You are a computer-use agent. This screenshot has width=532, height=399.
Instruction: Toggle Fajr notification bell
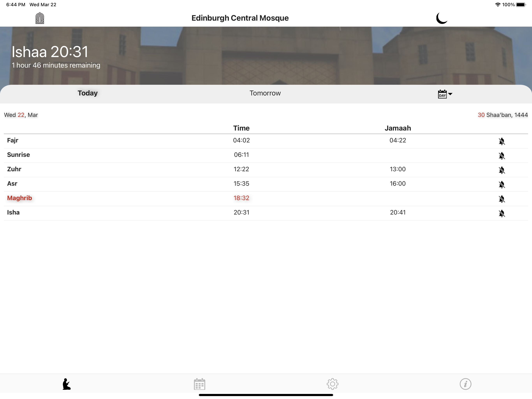click(x=501, y=141)
